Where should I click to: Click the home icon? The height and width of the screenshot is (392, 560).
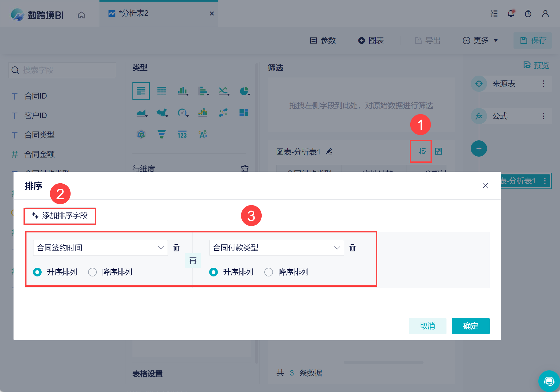[x=81, y=15]
